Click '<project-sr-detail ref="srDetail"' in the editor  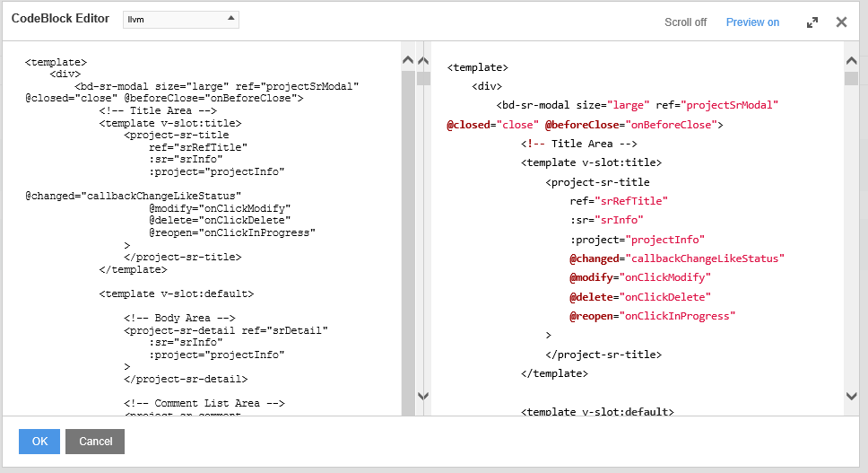click(226, 330)
